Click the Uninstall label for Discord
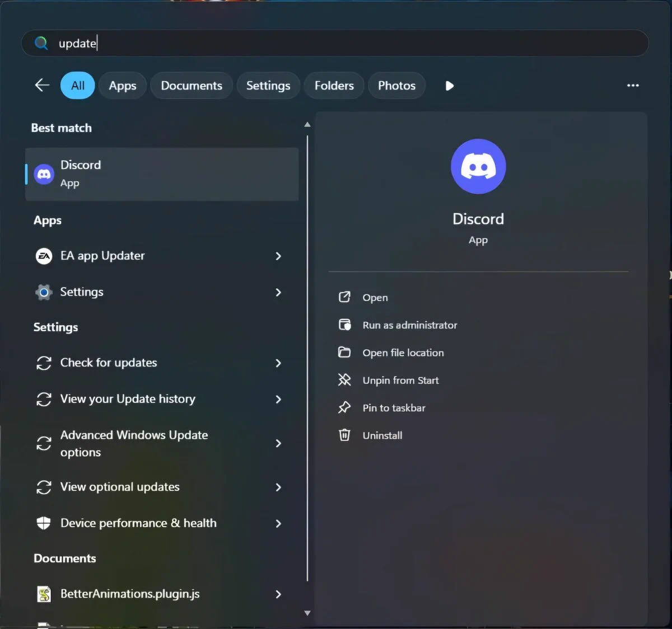This screenshot has height=629, width=672. [382, 435]
